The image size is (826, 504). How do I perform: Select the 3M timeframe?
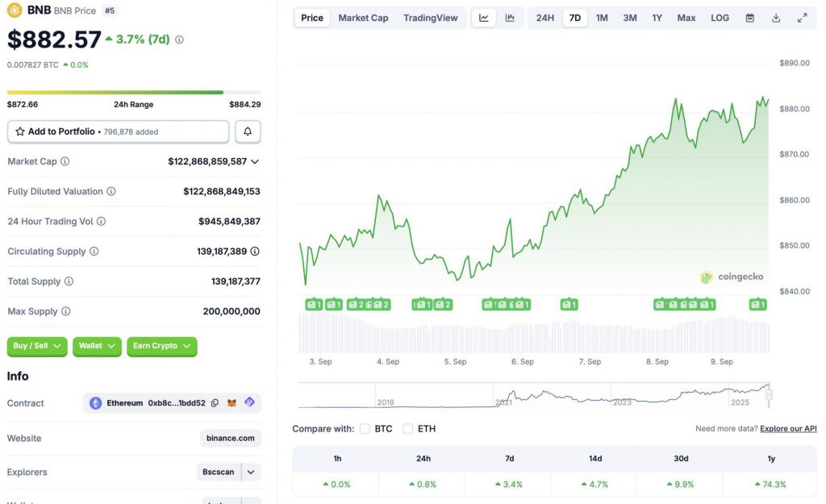tap(630, 18)
